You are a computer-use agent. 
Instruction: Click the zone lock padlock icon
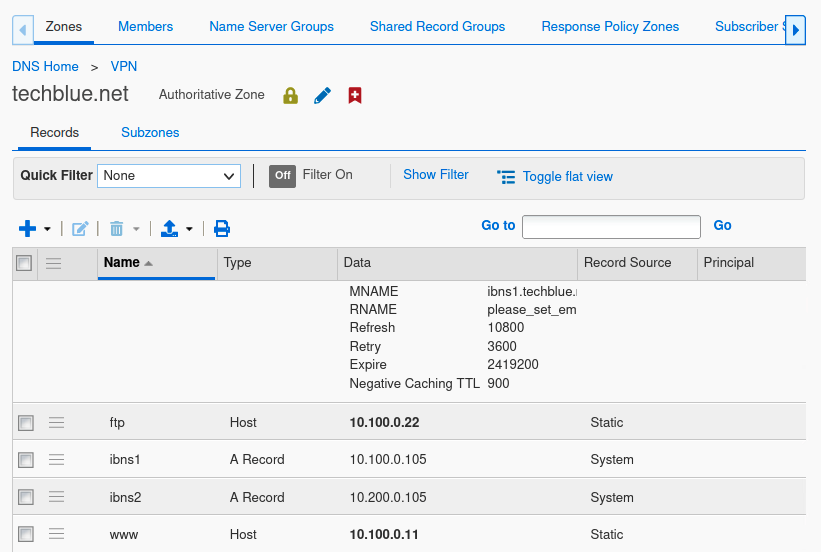click(x=291, y=96)
